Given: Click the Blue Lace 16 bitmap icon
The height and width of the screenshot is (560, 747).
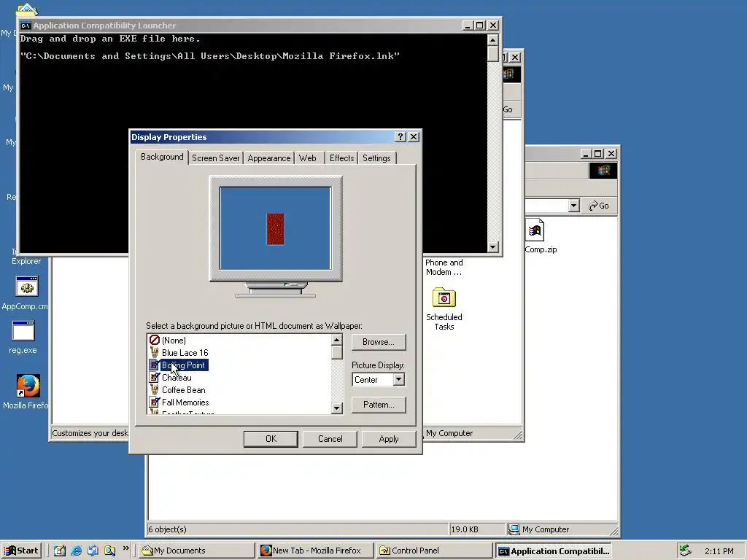Looking at the screenshot, I should [x=154, y=352].
